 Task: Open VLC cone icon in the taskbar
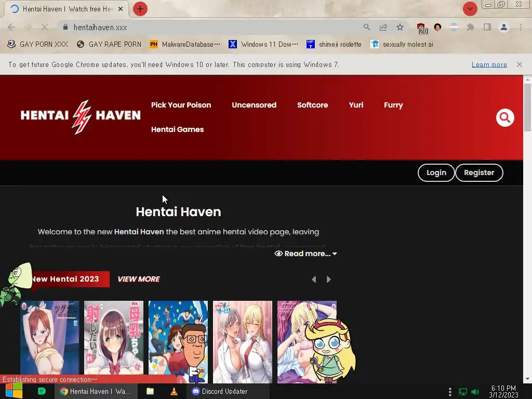(x=174, y=391)
